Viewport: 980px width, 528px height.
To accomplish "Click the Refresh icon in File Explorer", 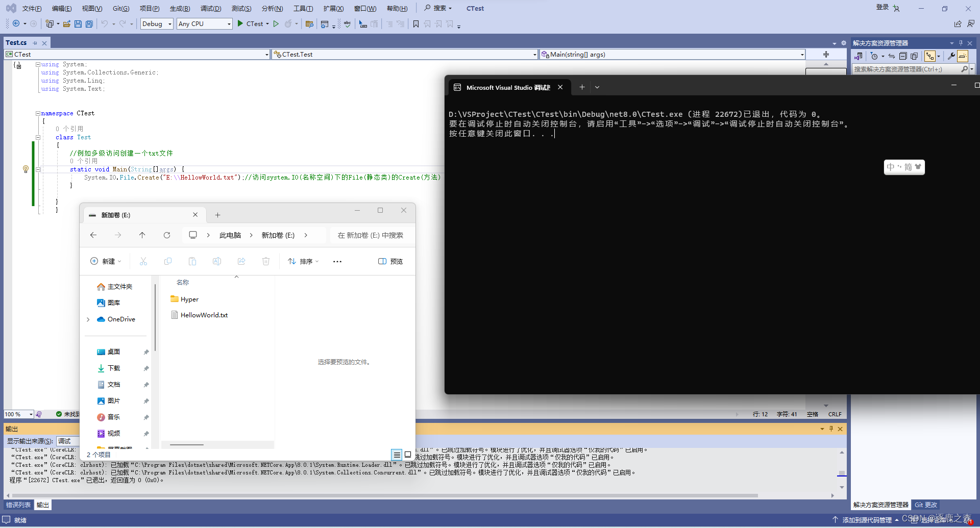I will click(x=167, y=235).
